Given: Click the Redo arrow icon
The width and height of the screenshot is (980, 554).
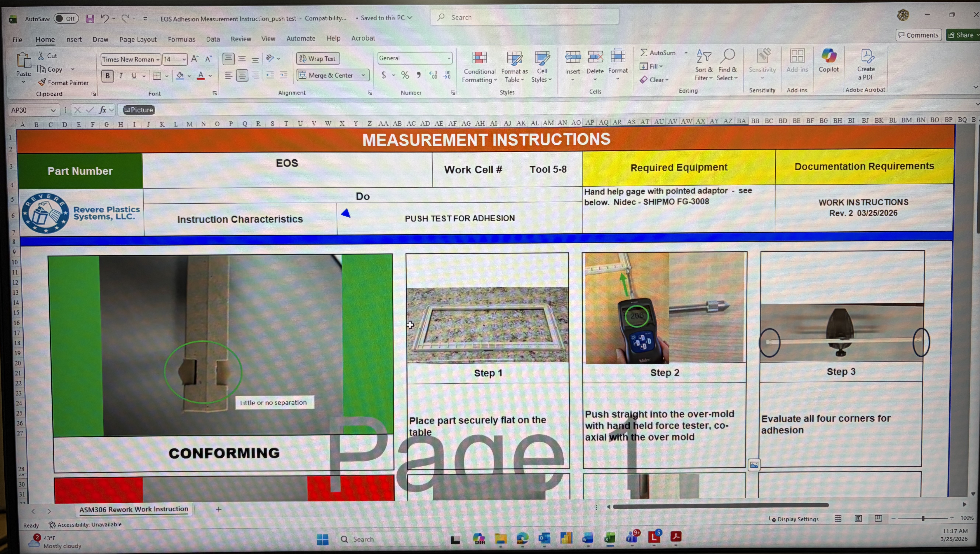Looking at the screenshot, I should [125, 18].
